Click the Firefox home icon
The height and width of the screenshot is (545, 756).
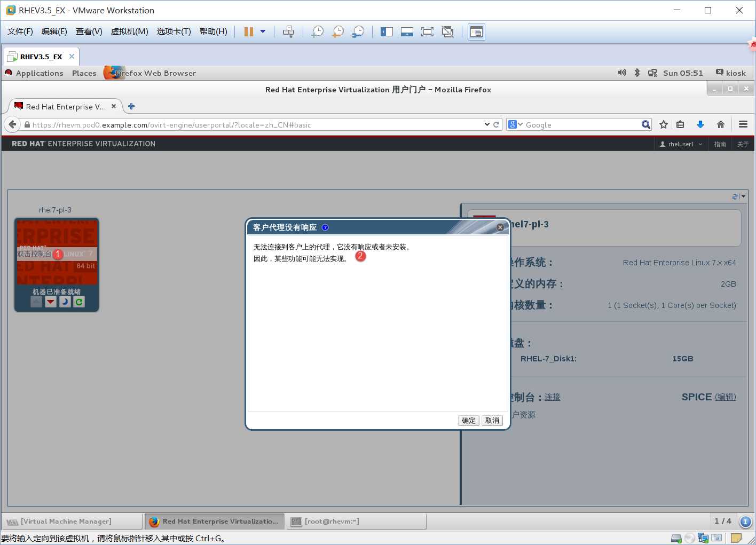click(721, 124)
